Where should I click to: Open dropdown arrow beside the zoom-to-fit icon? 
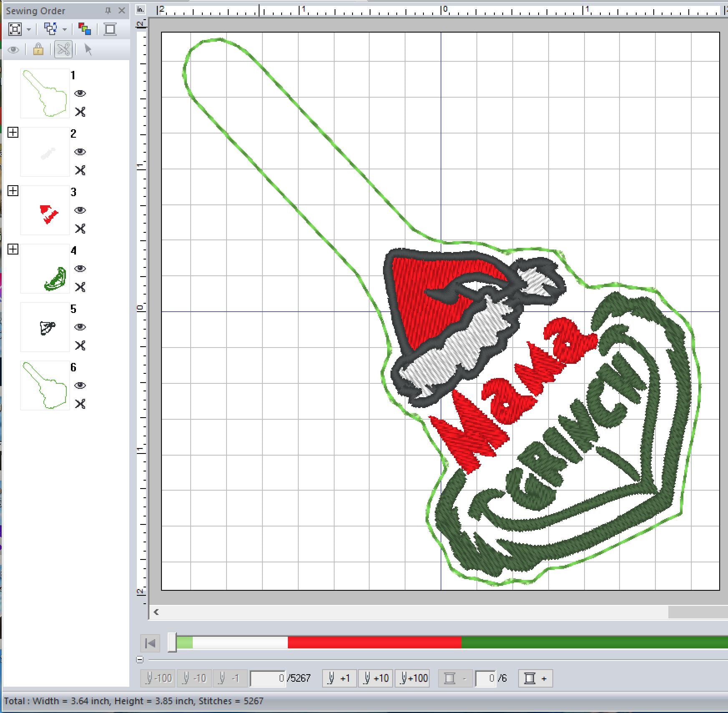(x=29, y=30)
